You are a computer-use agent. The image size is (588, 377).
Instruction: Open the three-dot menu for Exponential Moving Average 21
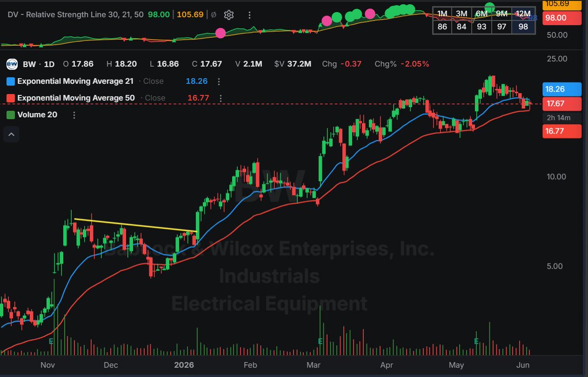point(219,81)
